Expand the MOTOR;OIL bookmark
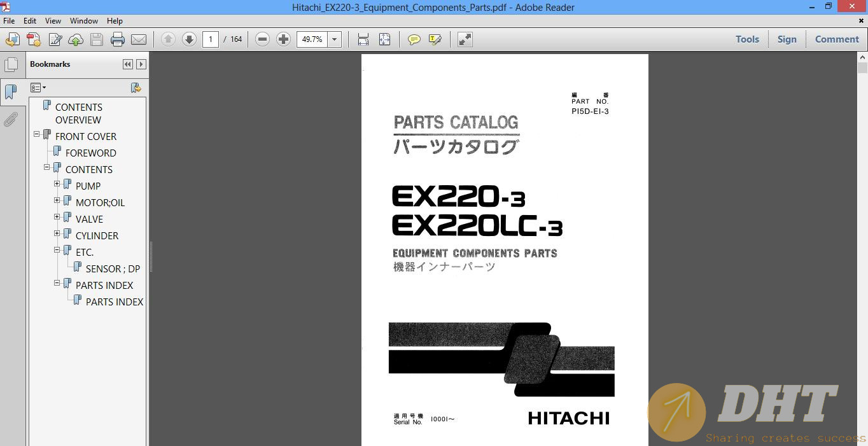The height and width of the screenshot is (446, 868). (57, 200)
